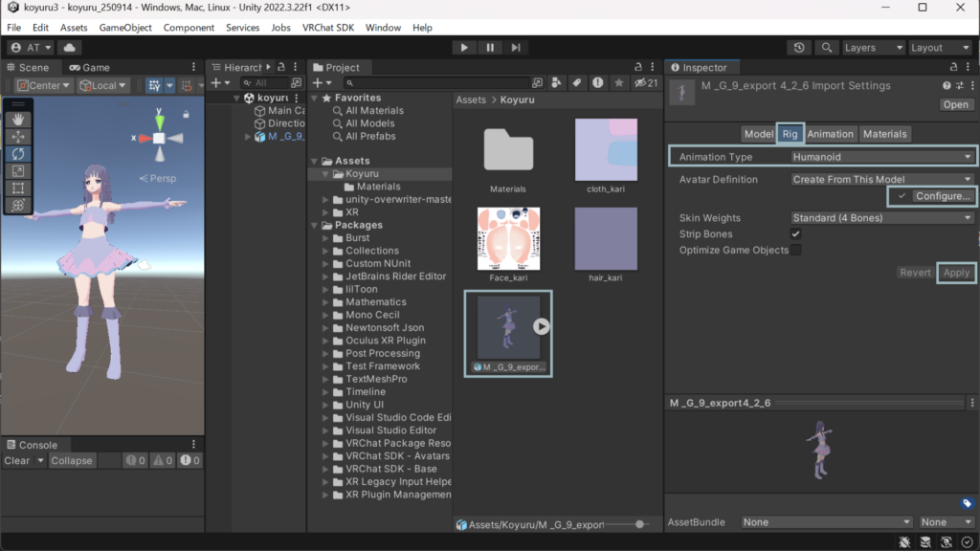
Task: Open Undo History icon in toolbar
Action: coord(800,48)
